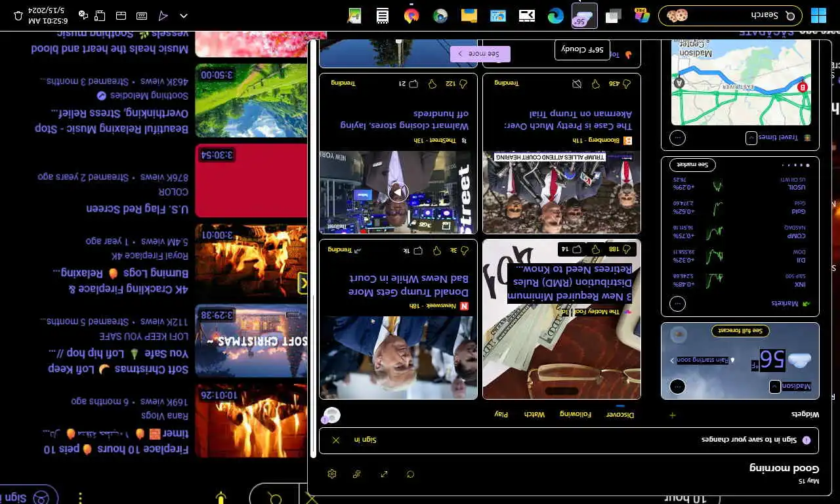Switch to the Following tab
Viewport: 840px width, 504px height.
click(576, 414)
